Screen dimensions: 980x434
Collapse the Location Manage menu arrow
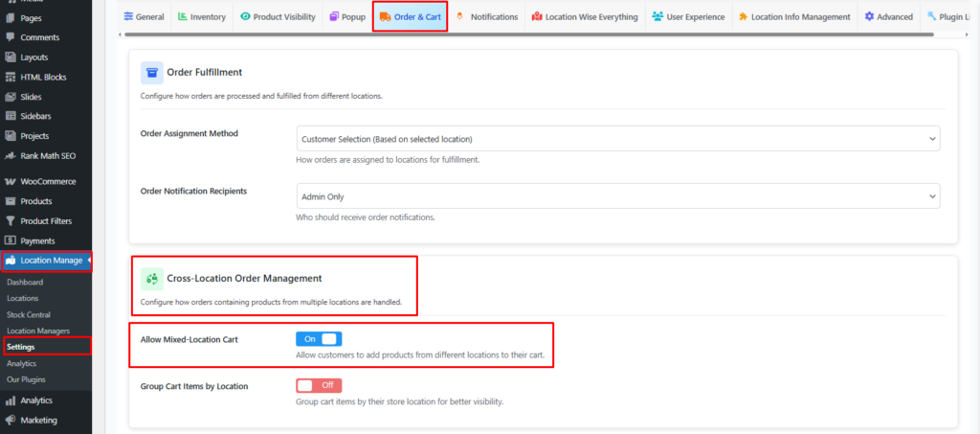click(x=88, y=260)
